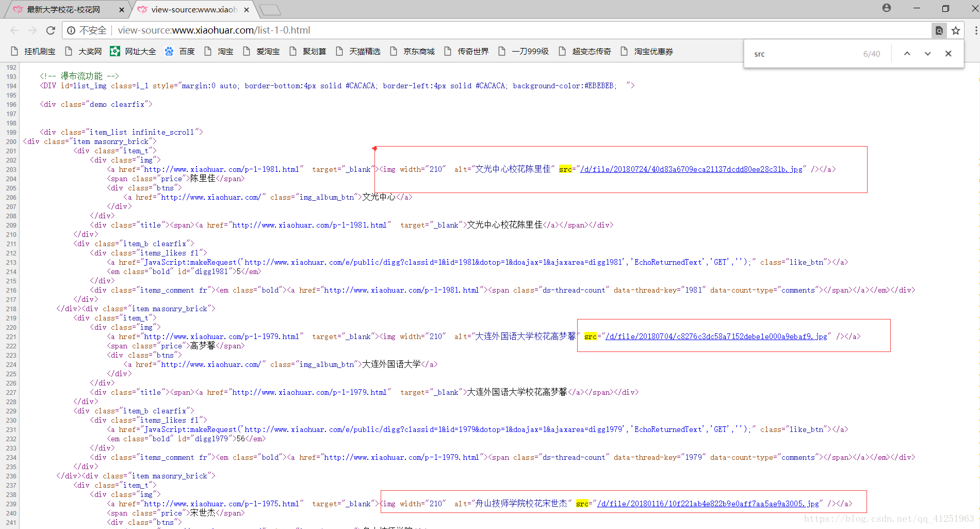Click the 不安全 site information icon
The image size is (980, 529).
pos(71,30)
